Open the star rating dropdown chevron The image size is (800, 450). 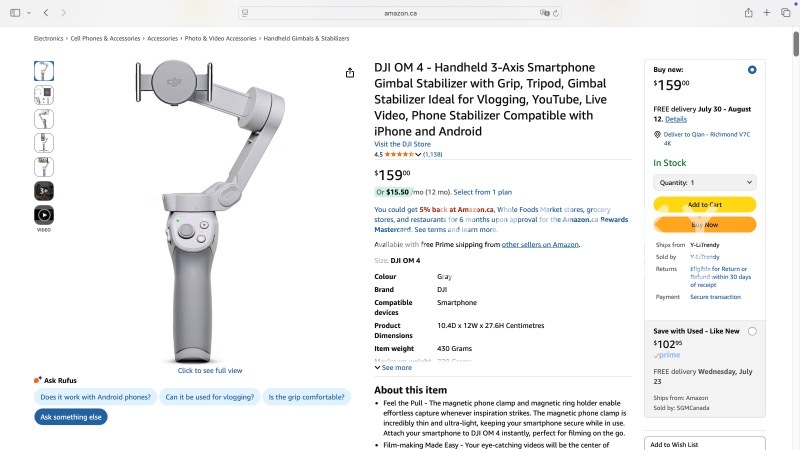click(418, 155)
